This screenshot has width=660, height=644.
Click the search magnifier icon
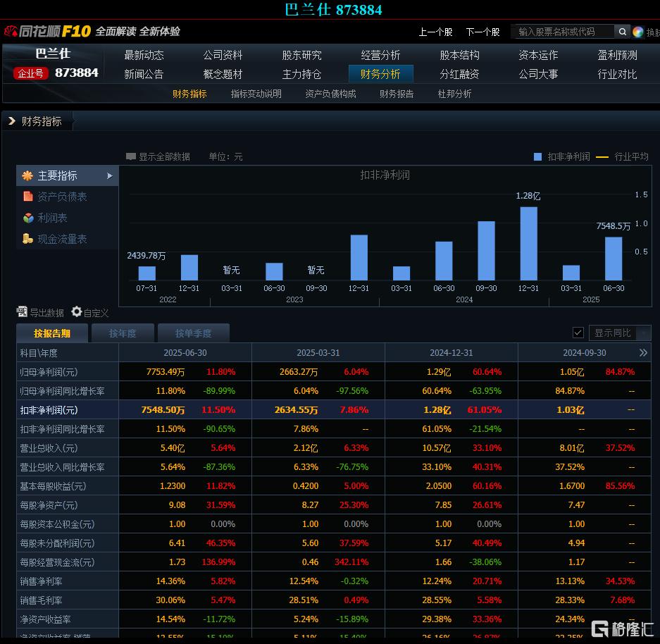pos(622,32)
